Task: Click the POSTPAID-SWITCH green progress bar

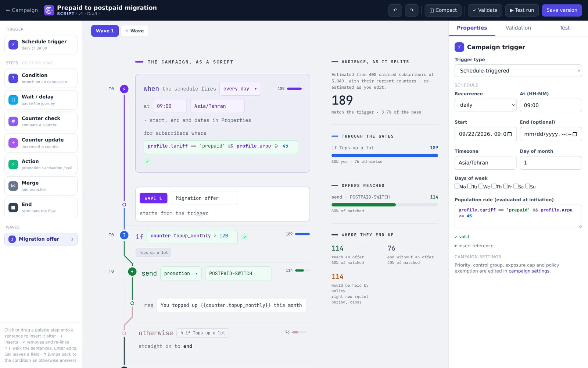Action: coord(385,205)
